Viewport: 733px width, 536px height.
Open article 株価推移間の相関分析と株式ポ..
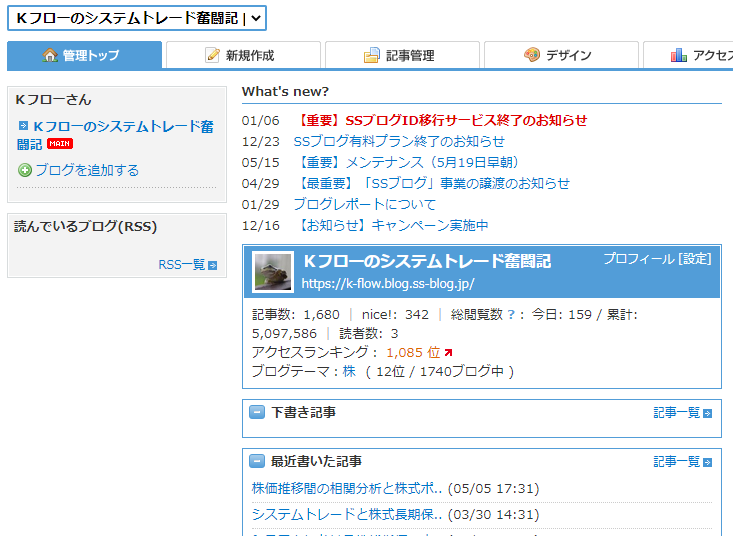(x=347, y=489)
